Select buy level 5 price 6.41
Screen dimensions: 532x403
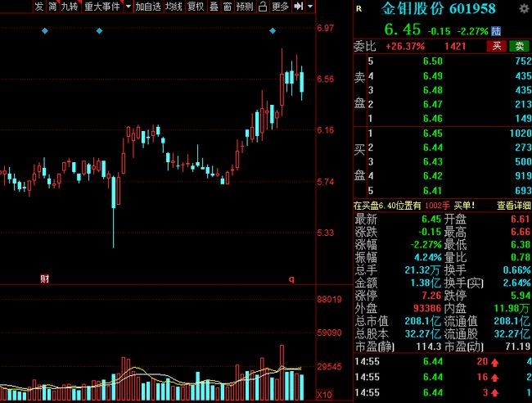click(x=433, y=191)
